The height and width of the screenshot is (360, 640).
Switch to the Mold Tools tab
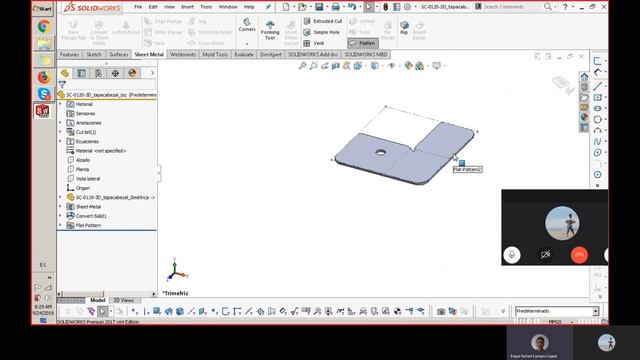point(215,54)
